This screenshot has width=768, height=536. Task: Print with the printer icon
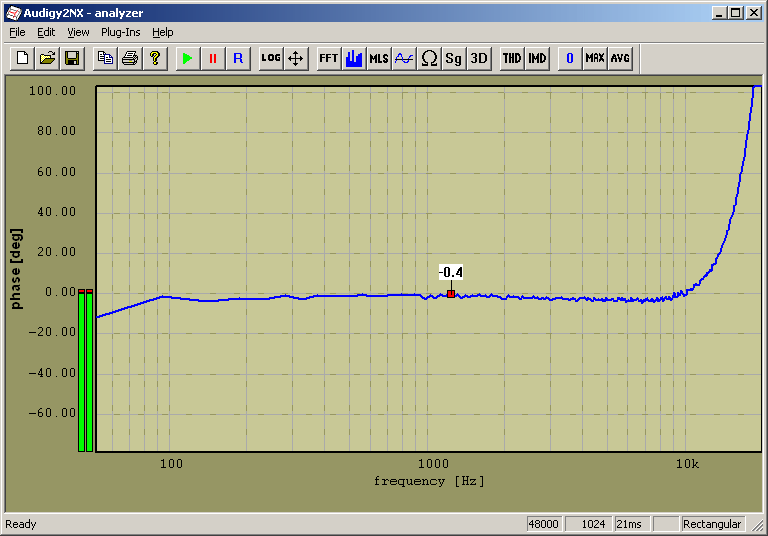130,58
